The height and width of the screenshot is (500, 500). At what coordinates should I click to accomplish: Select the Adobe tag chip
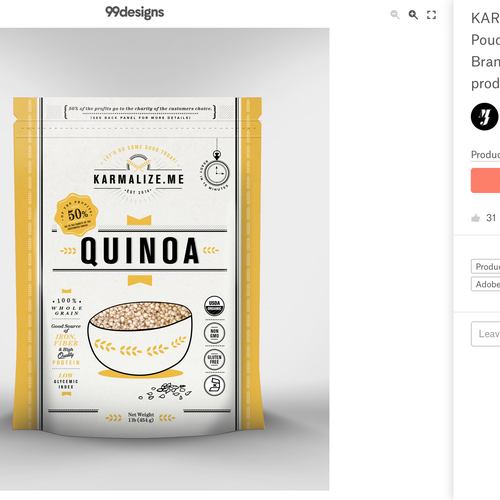click(x=486, y=284)
